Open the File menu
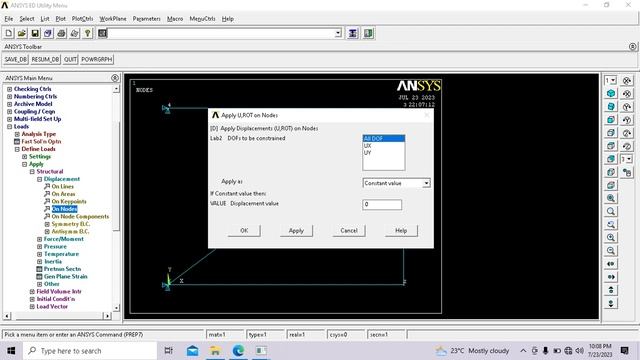The width and height of the screenshot is (640, 360). point(9,19)
